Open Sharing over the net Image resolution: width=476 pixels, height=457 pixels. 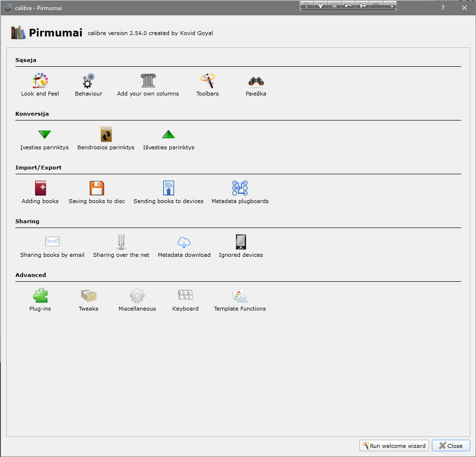[121, 246]
